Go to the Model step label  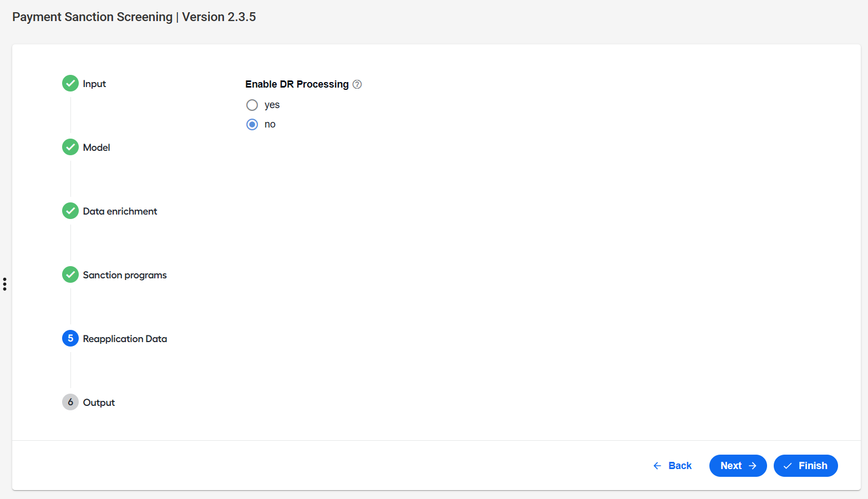tap(97, 147)
